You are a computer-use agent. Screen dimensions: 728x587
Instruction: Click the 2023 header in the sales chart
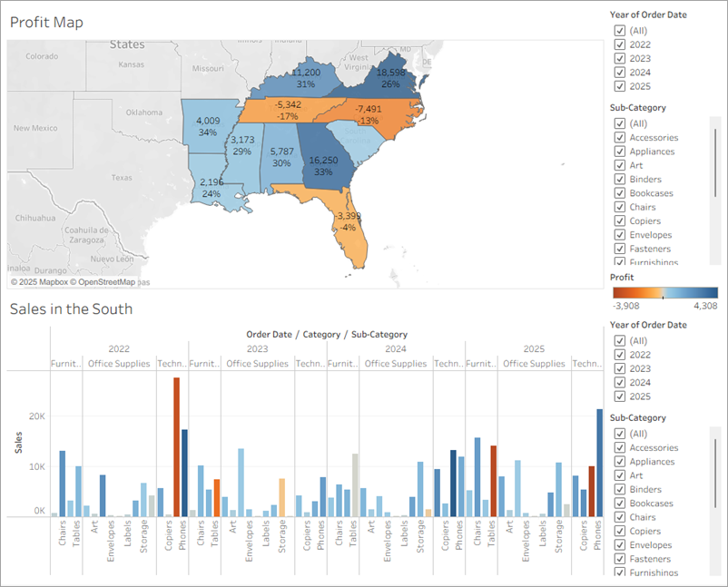pyautogui.click(x=256, y=348)
